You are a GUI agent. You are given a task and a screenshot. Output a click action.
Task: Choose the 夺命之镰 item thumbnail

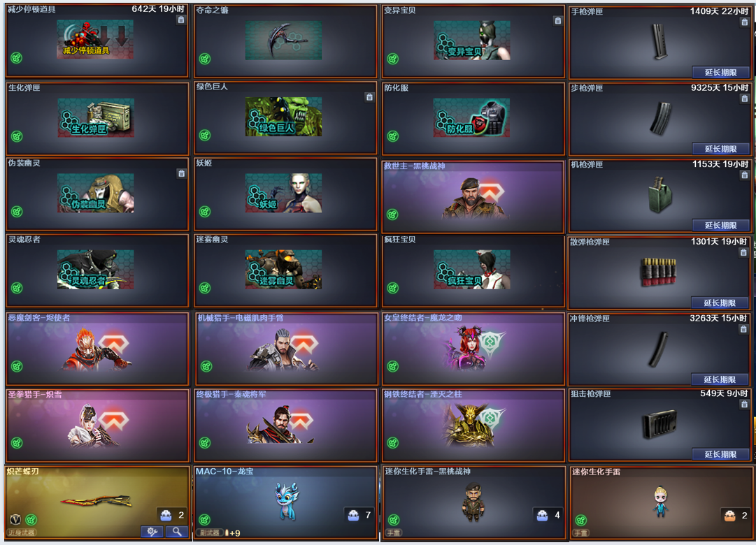[283, 41]
